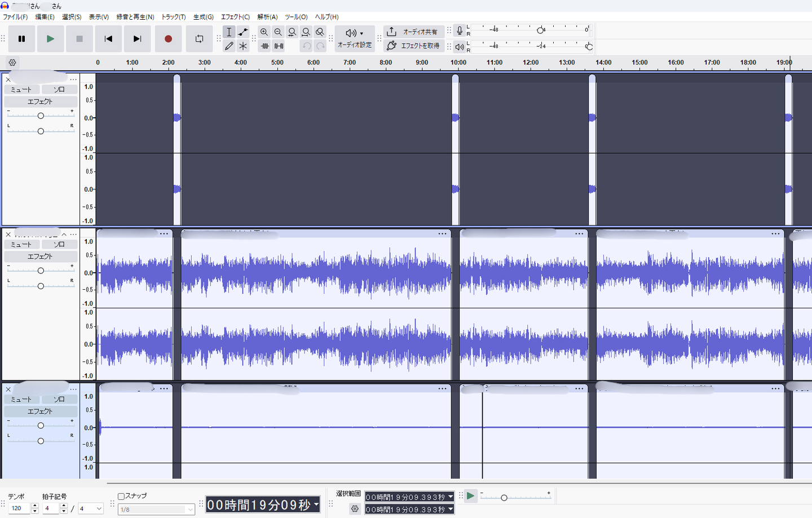Solo the third track with ソロ
812x518 pixels.
[x=59, y=400]
